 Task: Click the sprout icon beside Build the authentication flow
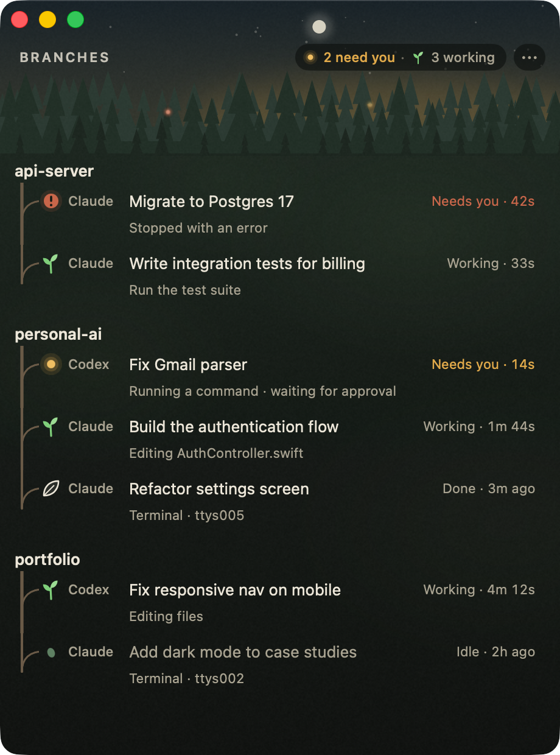tap(51, 426)
